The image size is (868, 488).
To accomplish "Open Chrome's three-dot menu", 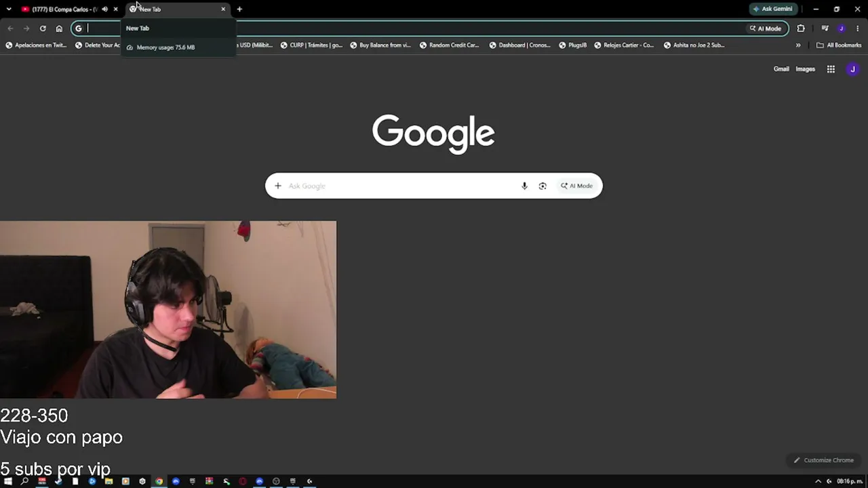I will coord(858,28).
